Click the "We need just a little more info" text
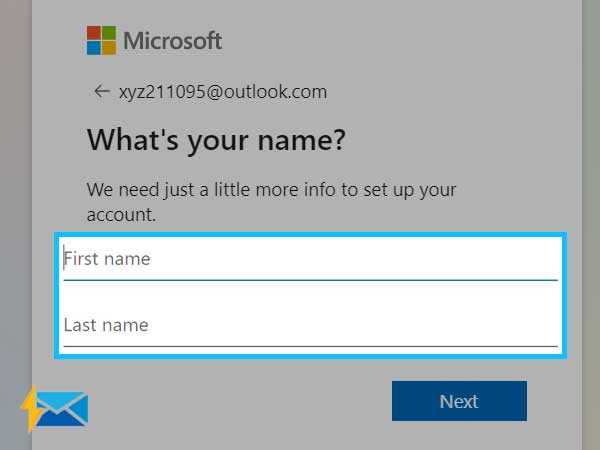600x450 pixels. [x=271, y=190]
